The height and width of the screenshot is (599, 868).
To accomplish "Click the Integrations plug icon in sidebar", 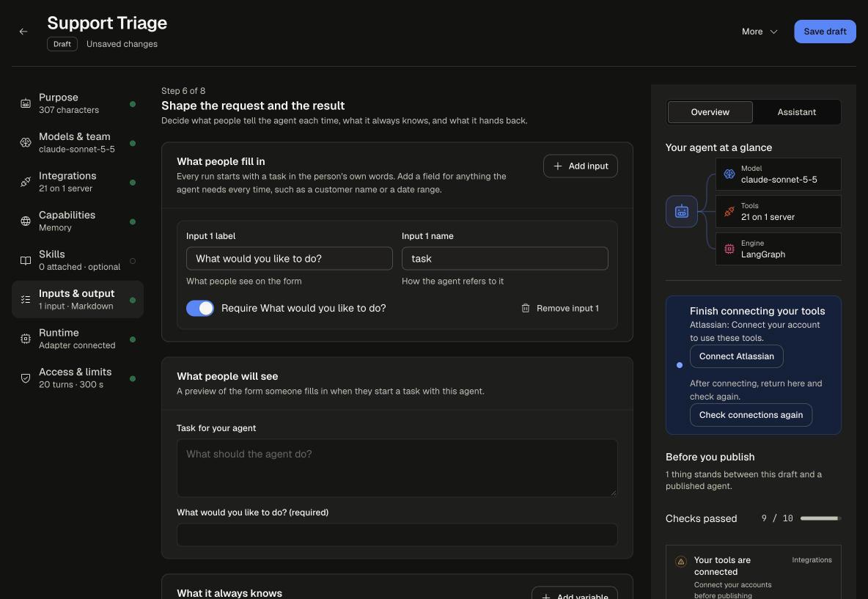I will [26, 182].
